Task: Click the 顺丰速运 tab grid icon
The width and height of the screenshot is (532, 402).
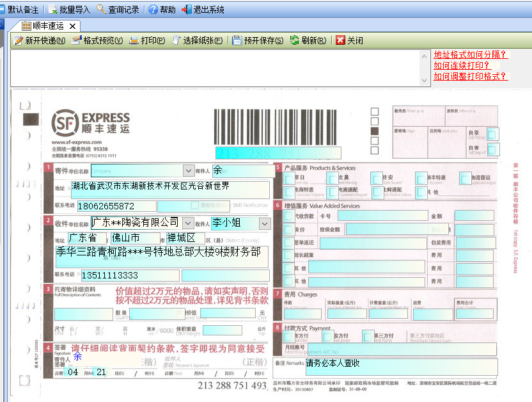Action: [x=26, y=26]
